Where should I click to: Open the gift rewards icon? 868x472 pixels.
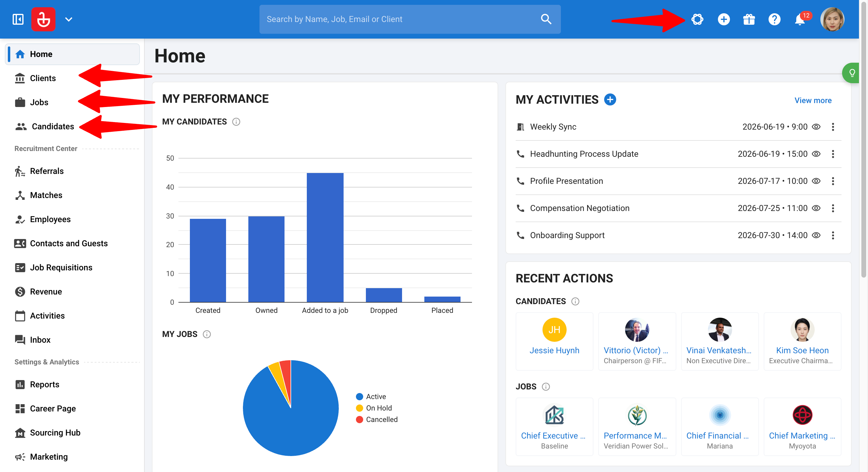pyautogui.click(x=749, y=19)
